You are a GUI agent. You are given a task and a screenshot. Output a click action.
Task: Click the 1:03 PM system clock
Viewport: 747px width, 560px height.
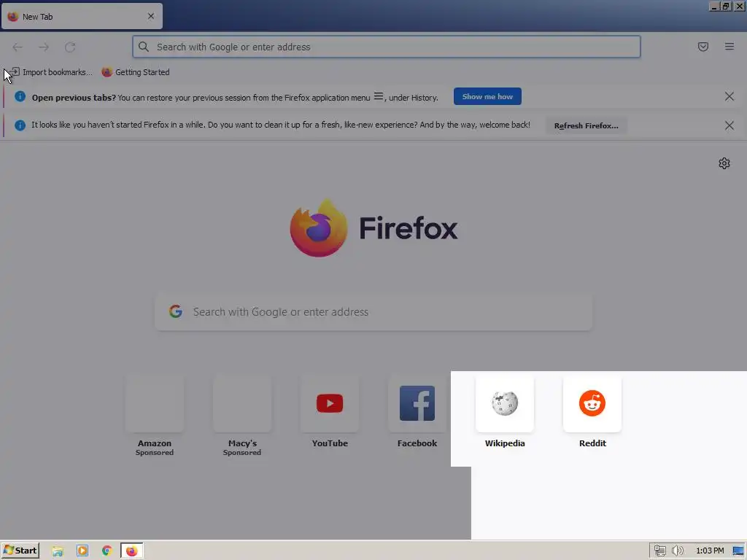(x=710, y=551)
